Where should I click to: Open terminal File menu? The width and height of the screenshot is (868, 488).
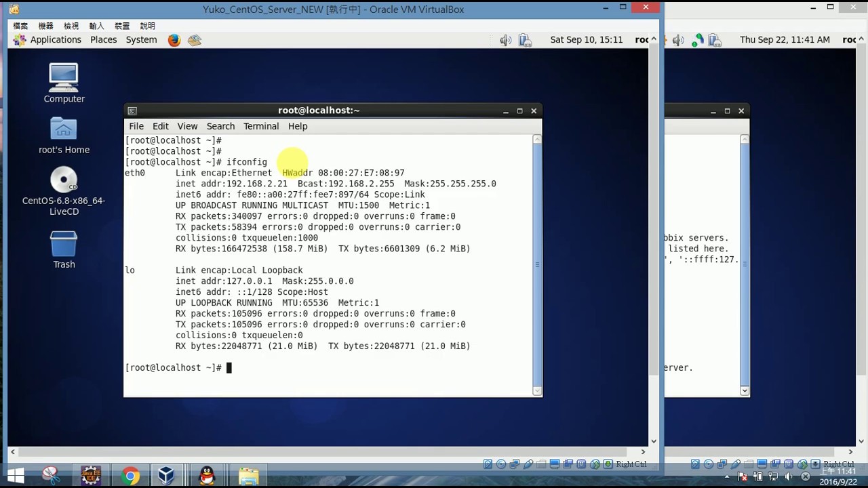click(136, 126)
